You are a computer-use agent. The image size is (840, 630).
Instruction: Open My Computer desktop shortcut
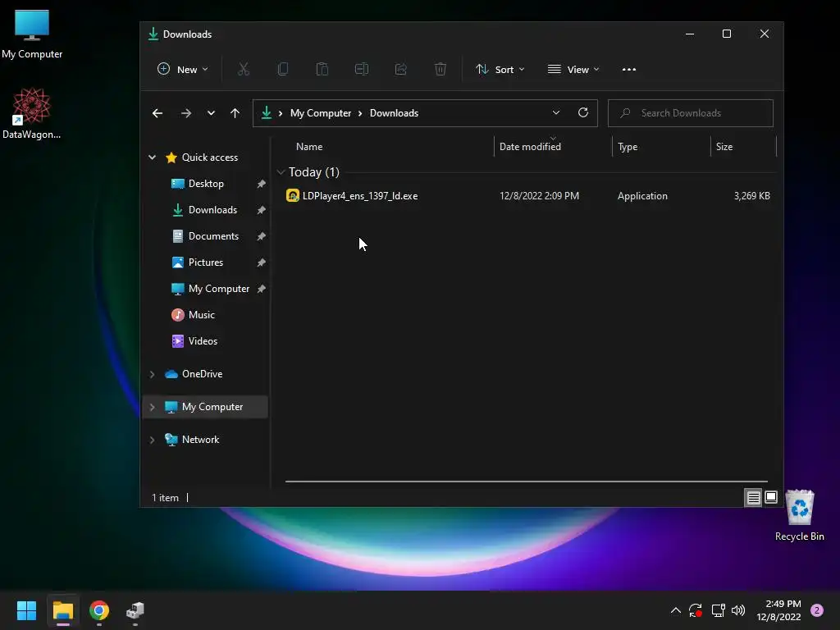pos(32,34)
